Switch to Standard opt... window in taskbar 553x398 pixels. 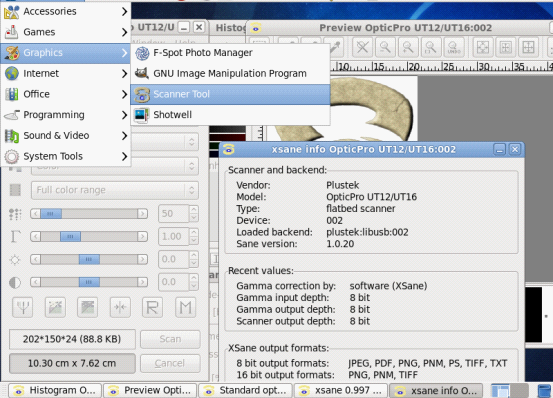pyautogui.click(x=245, y=391)
